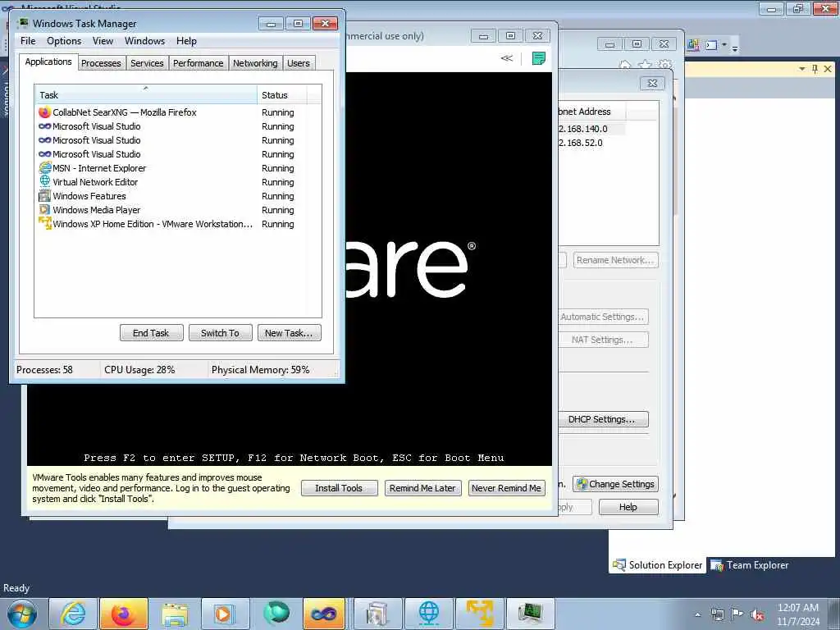Switch to the Users tab
This screenshot has width=840, height=630.
point(299,63)
